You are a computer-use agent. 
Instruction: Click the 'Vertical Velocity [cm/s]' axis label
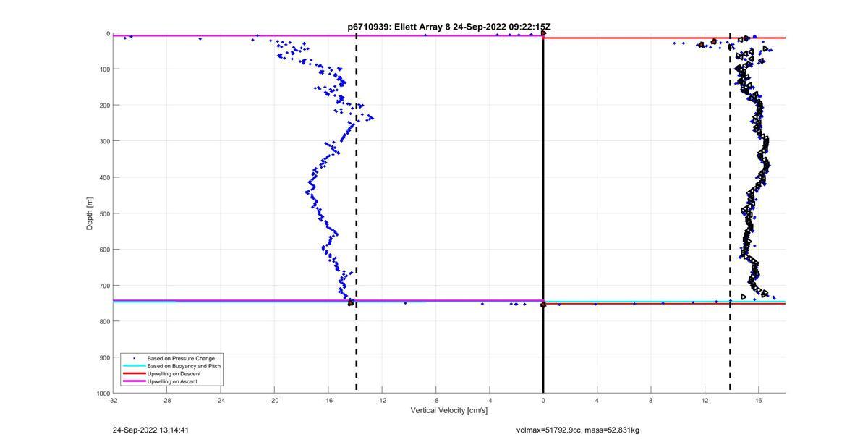pyautogui.click(x=449, y=411)
